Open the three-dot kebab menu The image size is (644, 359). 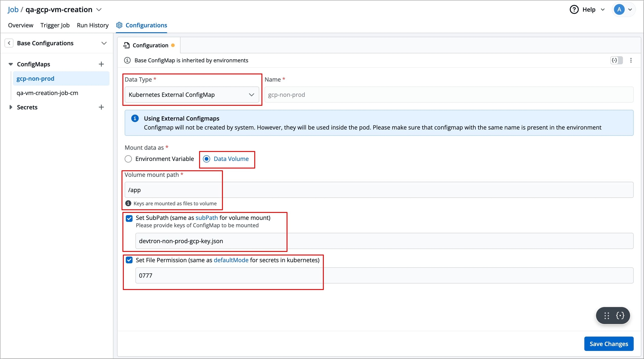click(631, 60)
